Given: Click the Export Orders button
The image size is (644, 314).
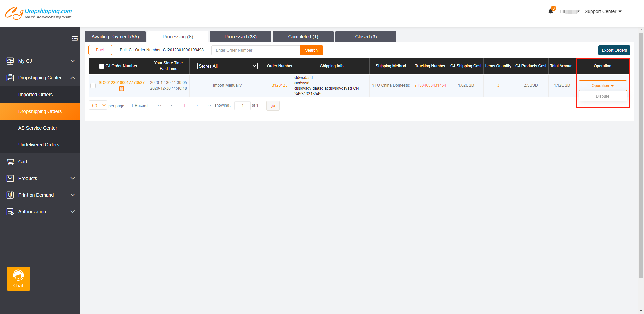Looking at the screenshot, I should pos(614,50).
